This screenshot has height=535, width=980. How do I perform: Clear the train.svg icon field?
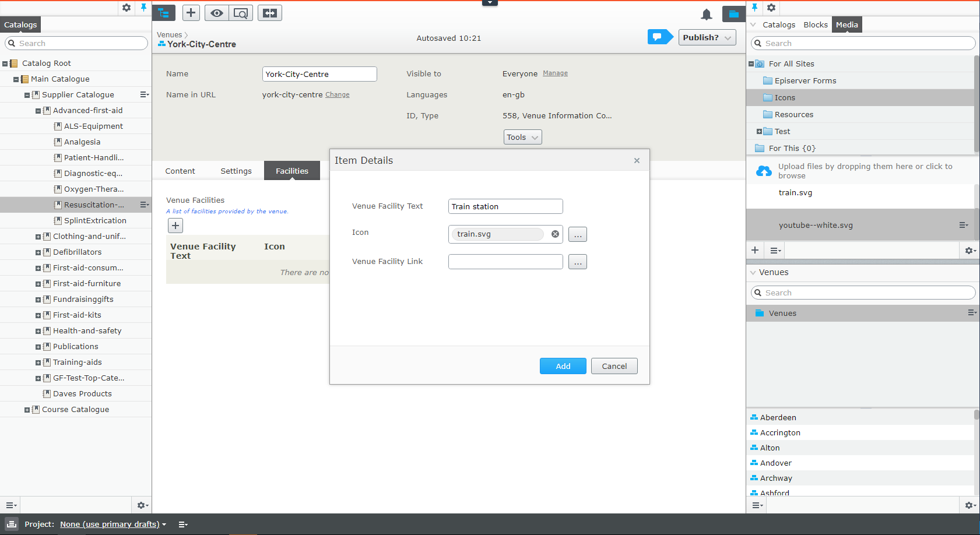click(554, 234)
